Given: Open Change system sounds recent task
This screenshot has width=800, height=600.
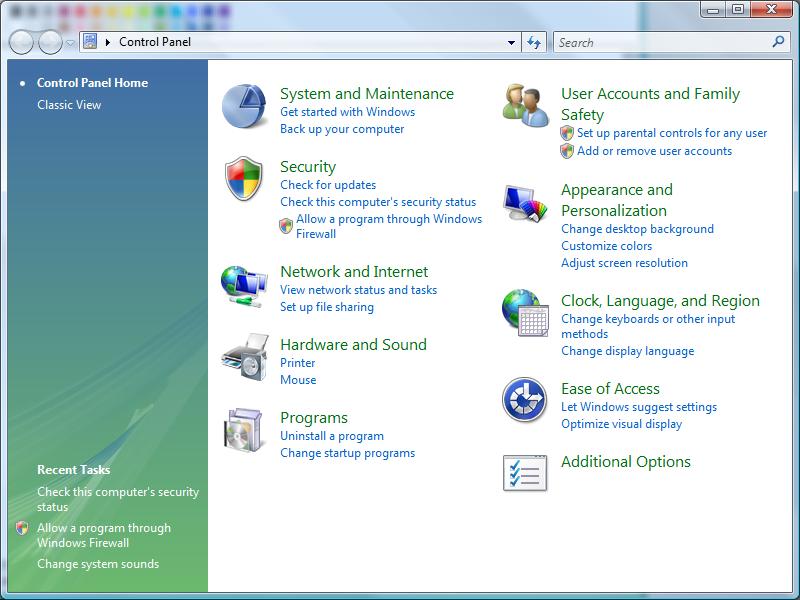Looking at the screenshot, I should [x=98, y=564].
